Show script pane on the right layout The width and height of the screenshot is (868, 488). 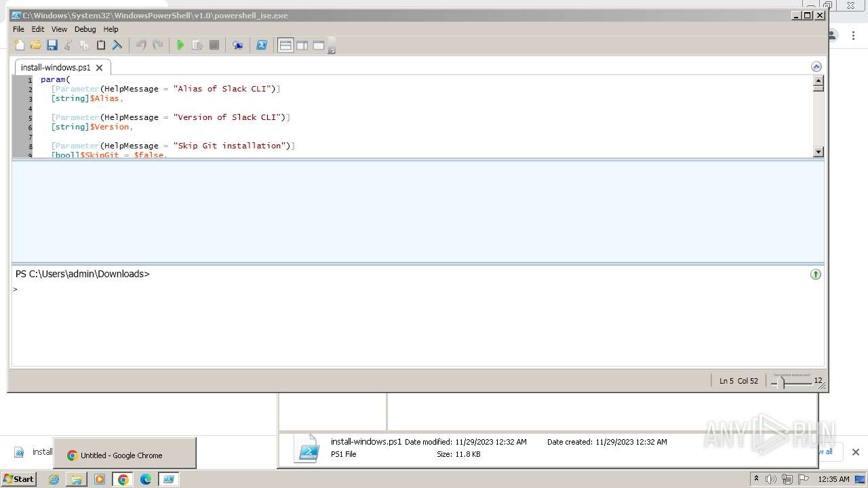(302, 45)
